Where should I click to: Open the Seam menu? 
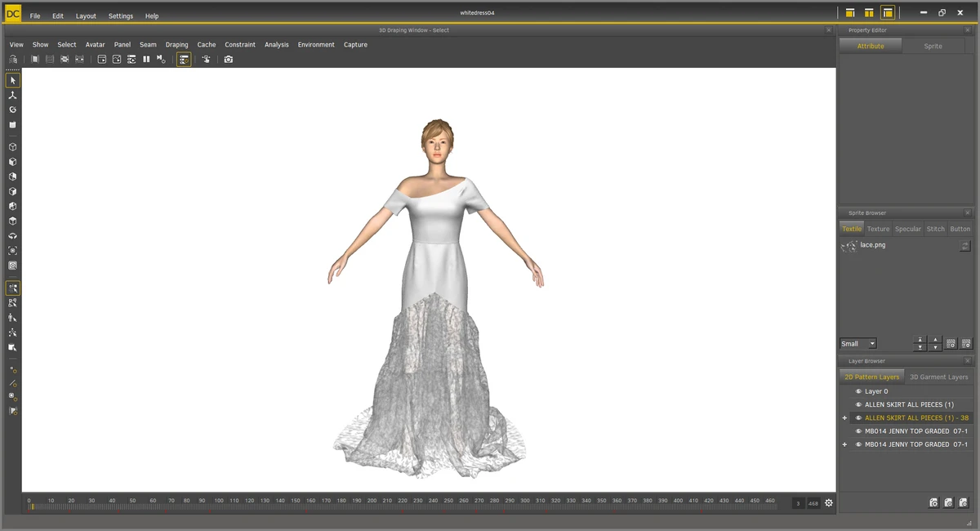tap(148, 45)
